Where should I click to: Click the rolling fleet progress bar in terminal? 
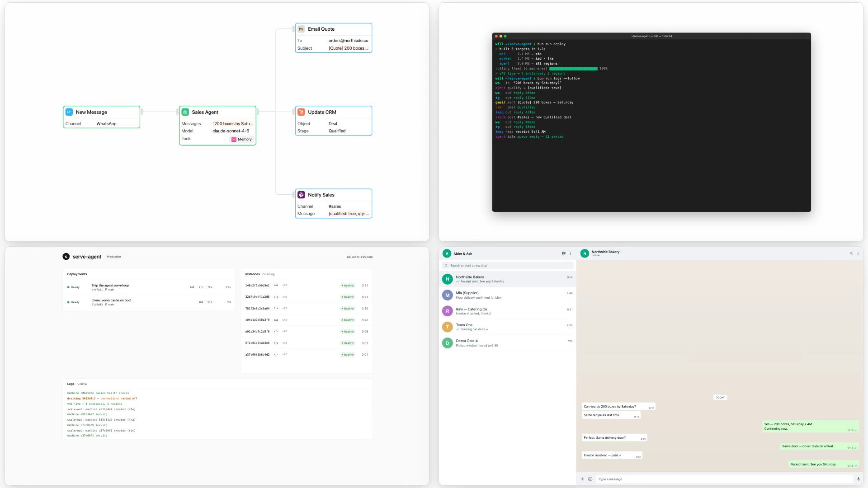[x=573, y=69]
